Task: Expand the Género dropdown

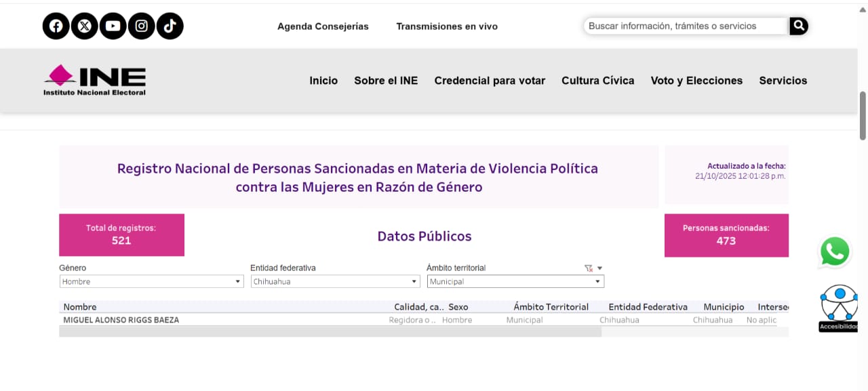Action: click(237, 282)
